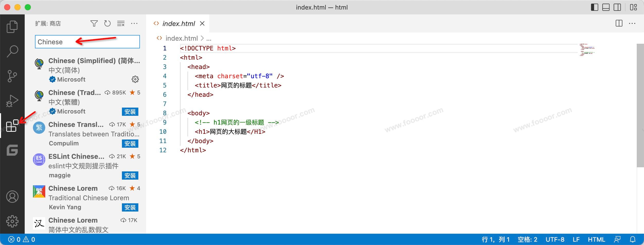This screenshot has height=245, width=644.
Task: Open the Accounts menu icon
Action: tap(12, 197)
